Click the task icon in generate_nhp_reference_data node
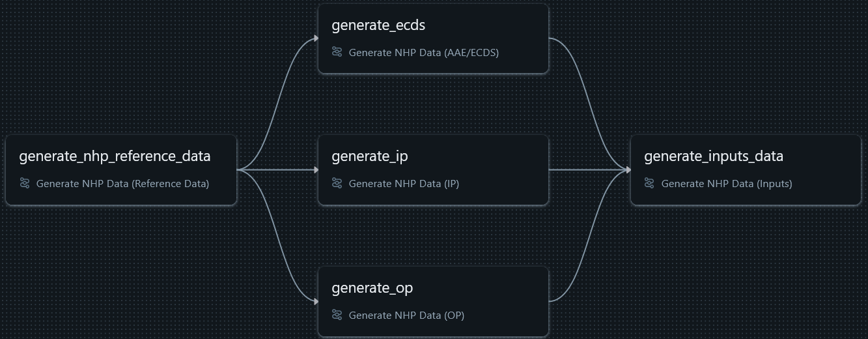Image resolution: width=868 pixels, height=339 pixels. pyautogui.click(x=25, y=183)
